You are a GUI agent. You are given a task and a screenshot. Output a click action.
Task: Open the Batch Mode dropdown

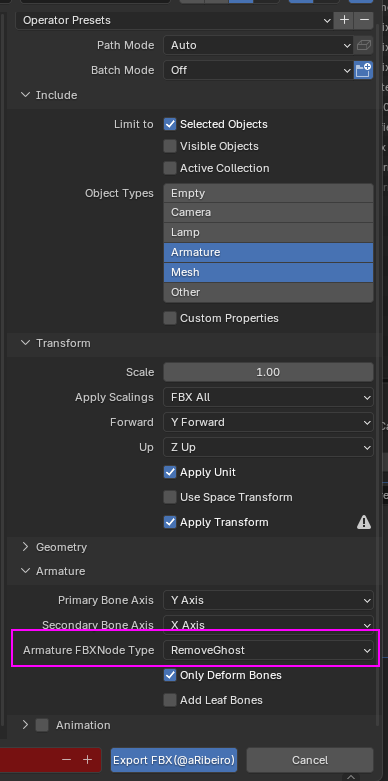[258, 70]
